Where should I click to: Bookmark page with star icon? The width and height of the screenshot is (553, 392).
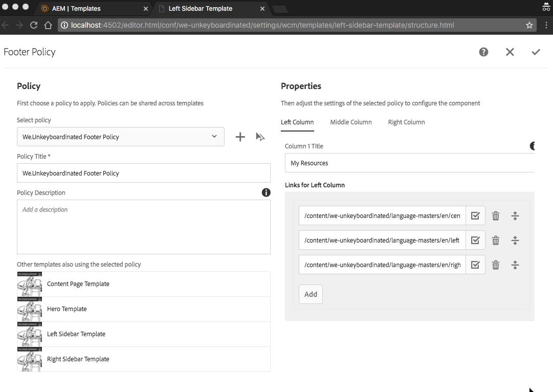(x=529, y=25)
